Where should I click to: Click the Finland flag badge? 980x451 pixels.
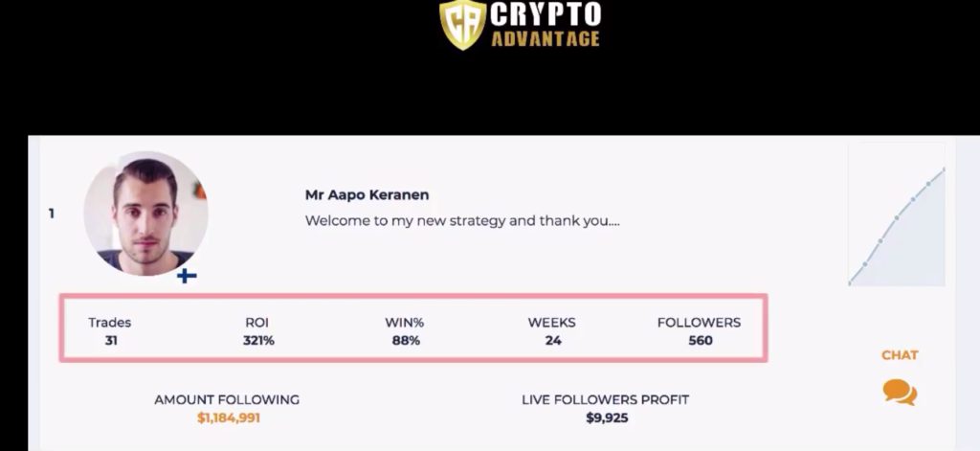pos(187,276)
